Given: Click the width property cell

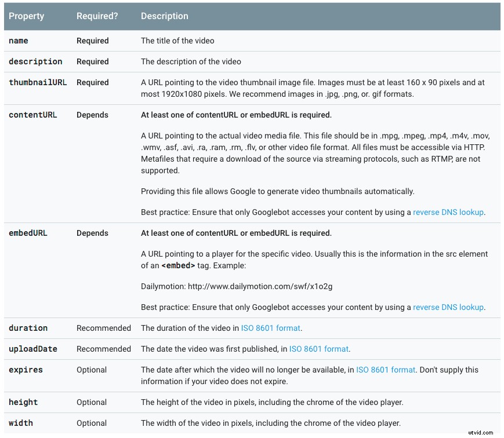Looking at the screenshot, I should click(x=20, y=423).
